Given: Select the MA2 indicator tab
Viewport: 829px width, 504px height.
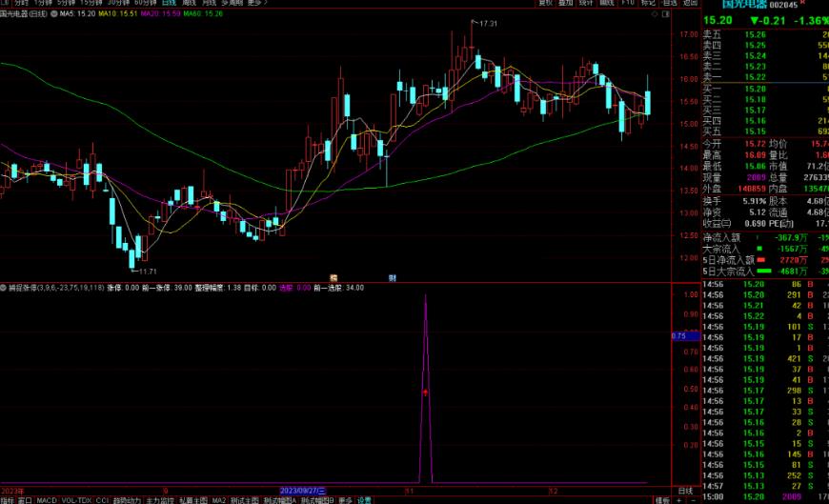Looking at the screenshot, I should point(219,500).
